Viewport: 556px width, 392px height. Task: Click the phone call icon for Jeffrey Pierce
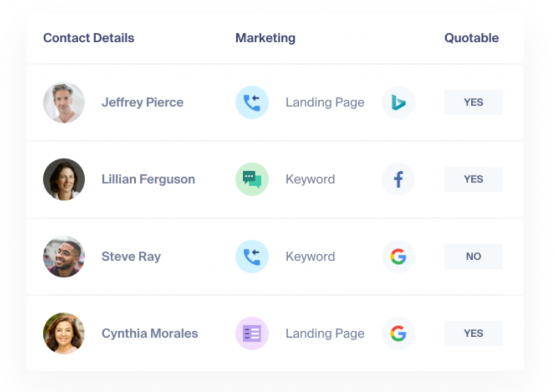[x=252, y=103]
